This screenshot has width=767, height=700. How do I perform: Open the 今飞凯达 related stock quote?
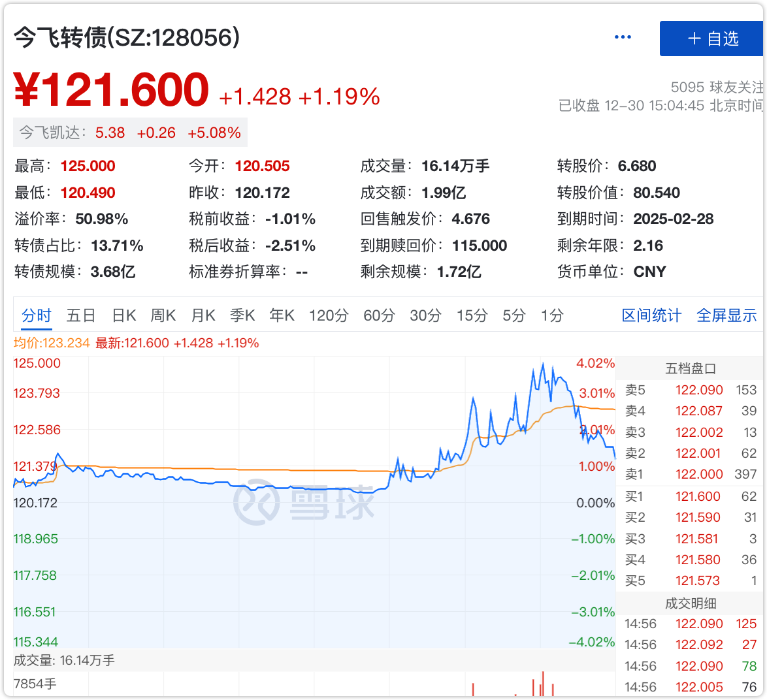(x=130, y=133)
